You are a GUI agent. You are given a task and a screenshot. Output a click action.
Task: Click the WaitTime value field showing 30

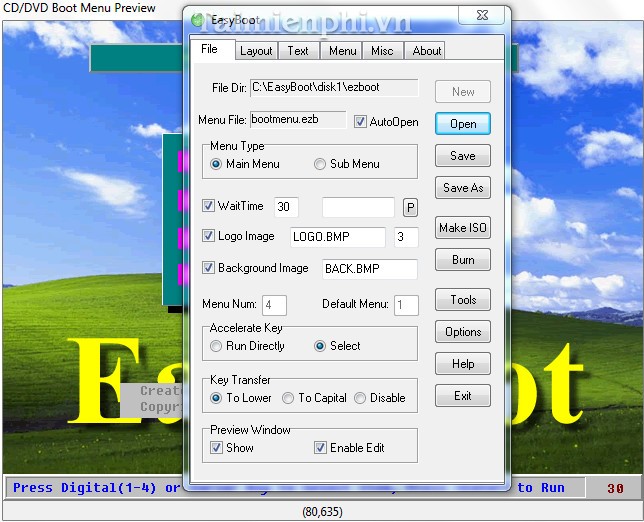286,207
